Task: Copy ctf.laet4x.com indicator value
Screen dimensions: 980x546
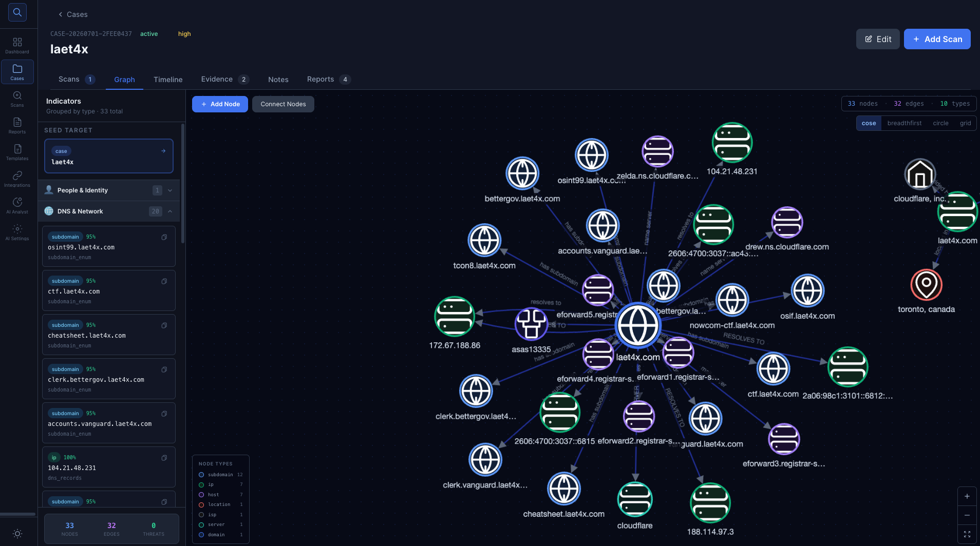Action: tap(164, 281)
